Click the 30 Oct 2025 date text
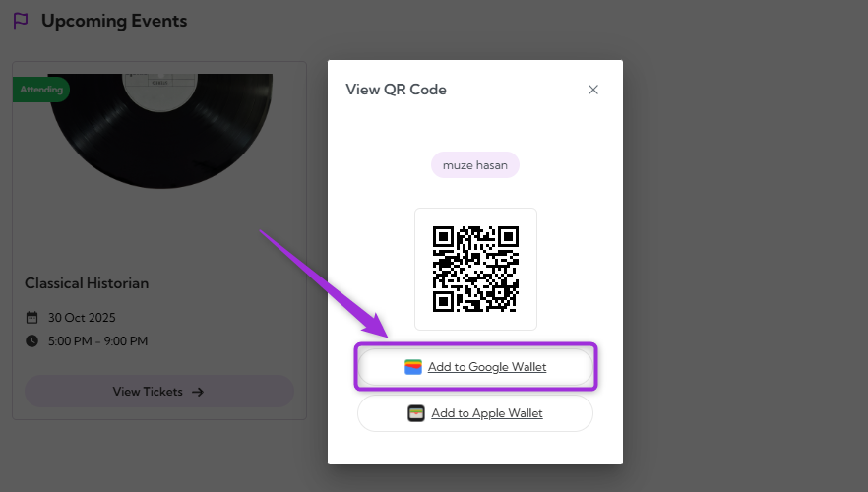868x492 pixels. 82,318
